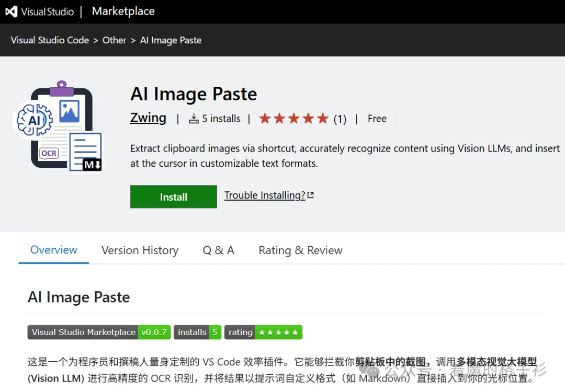Go to Visual Studio Code breadcrumb
The height and width of the screenshot is (392, 565).
pos(50,40)
